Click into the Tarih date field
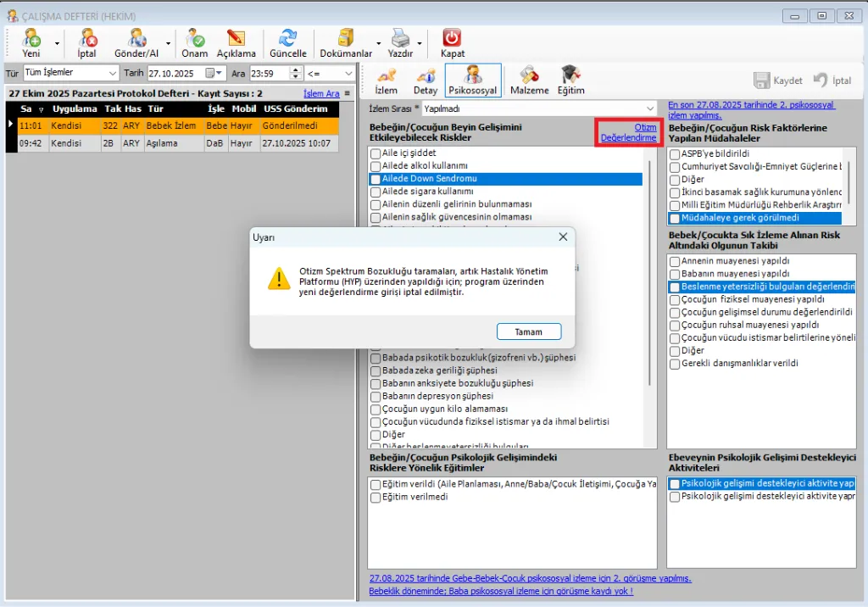Viewport: 868px width, 607px height. (x=176, y=73)
